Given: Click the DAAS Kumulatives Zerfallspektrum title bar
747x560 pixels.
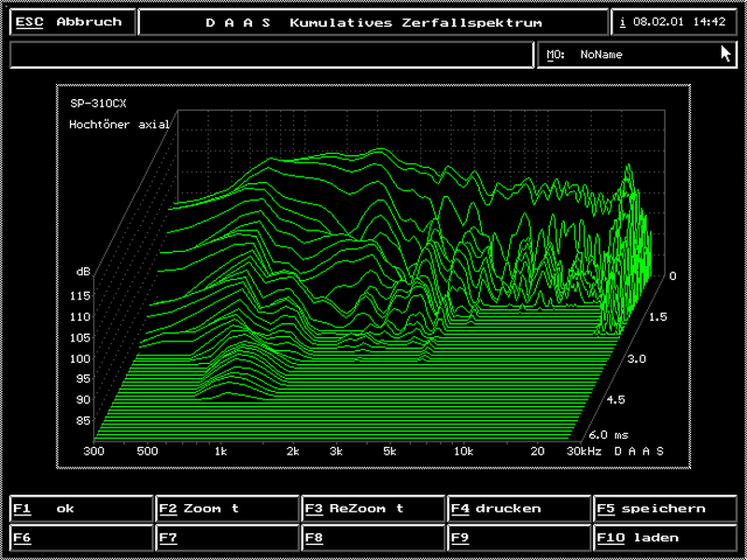Looking at the screenshot, I should point(373,22).
